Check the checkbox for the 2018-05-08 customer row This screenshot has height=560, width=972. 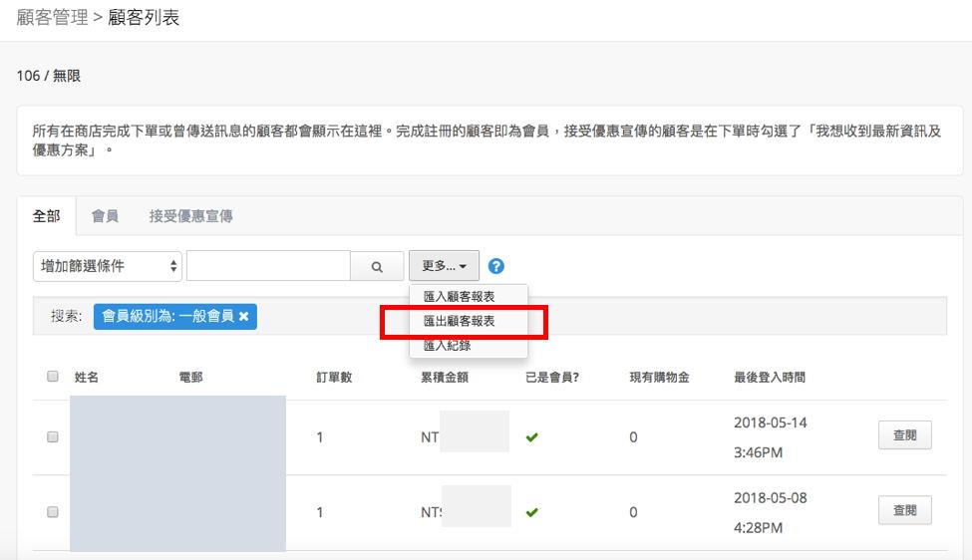click(x=53, y=512)
